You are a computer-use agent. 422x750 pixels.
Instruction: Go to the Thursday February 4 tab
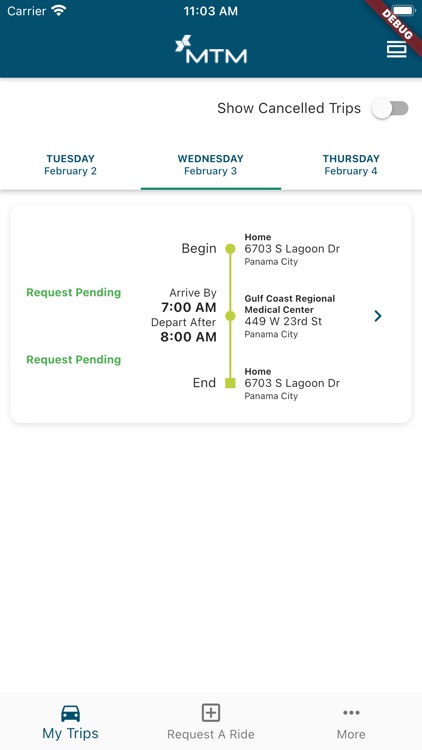tap(351, 165)
